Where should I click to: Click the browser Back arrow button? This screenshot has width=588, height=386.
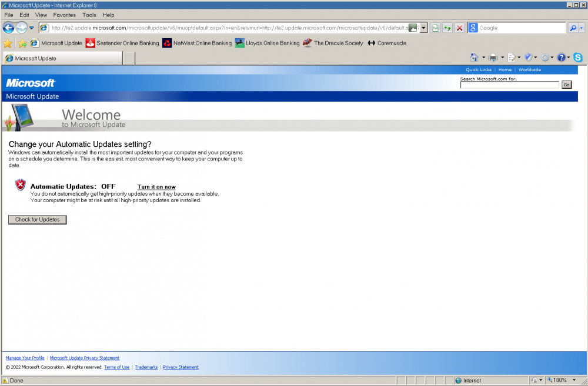coord(8,28)
